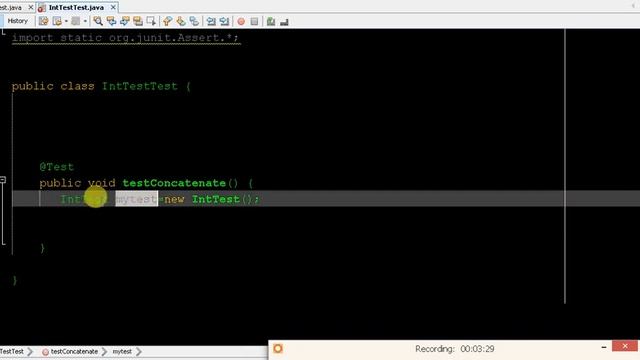640x360 pixels.
Task: Click Find Next Occurrence icon
Action: (x=124, y=21)
